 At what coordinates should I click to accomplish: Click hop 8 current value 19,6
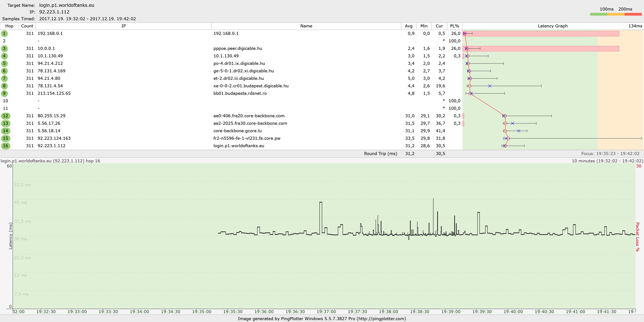(x=440, y=86)
